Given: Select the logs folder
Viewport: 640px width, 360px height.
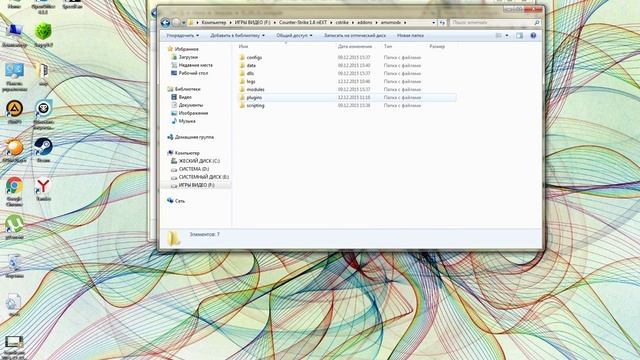Looking at the screenshot, I should point(251,82).
